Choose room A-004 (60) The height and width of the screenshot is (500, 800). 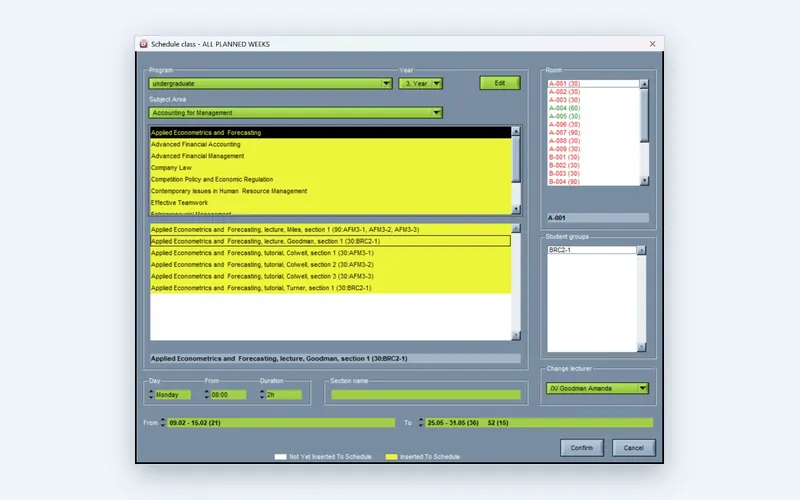pyautogui.click(x=593, y=108)
